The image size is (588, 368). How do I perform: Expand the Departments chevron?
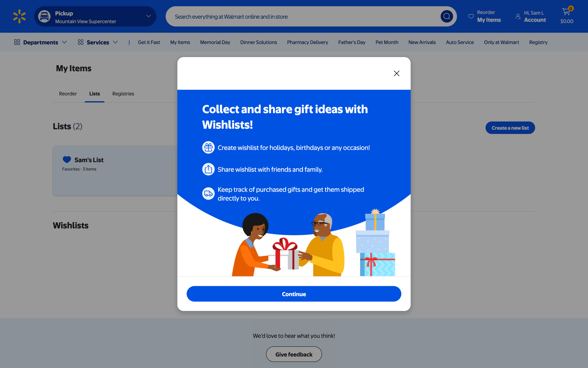64,42
